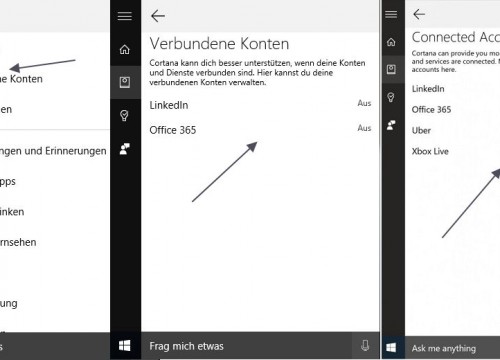Select Erinnerungen entry in left notebook list

coord(53,151)
